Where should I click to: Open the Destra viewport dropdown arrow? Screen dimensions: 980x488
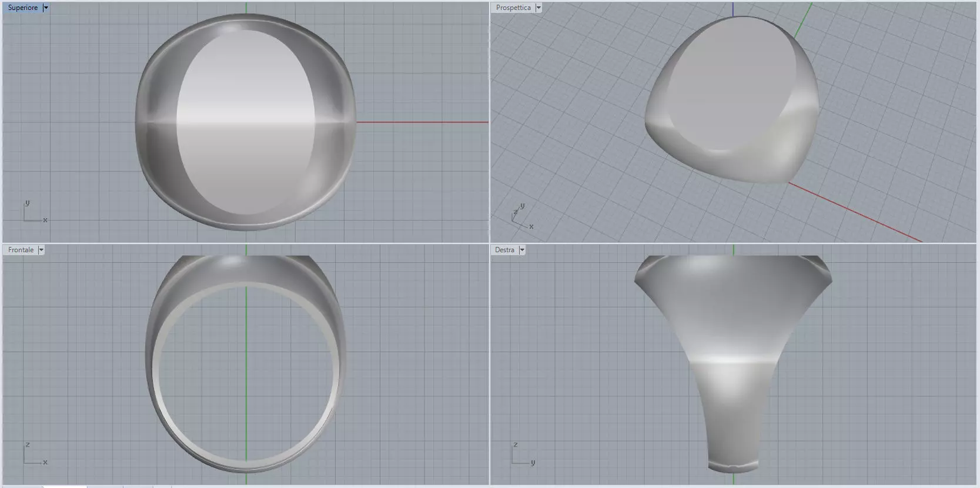pos(522,250)
